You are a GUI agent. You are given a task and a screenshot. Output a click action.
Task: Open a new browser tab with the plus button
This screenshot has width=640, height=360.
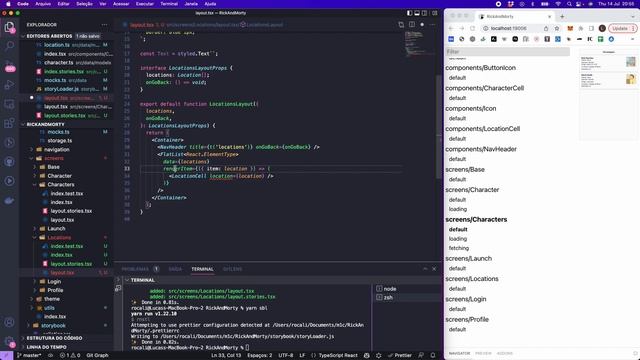[562, 17]
